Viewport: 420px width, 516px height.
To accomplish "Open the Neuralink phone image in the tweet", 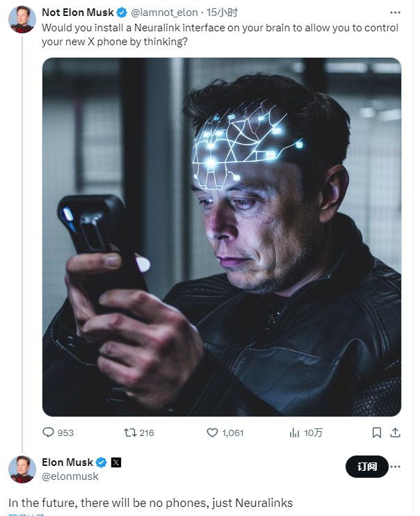I will [222, 237].
